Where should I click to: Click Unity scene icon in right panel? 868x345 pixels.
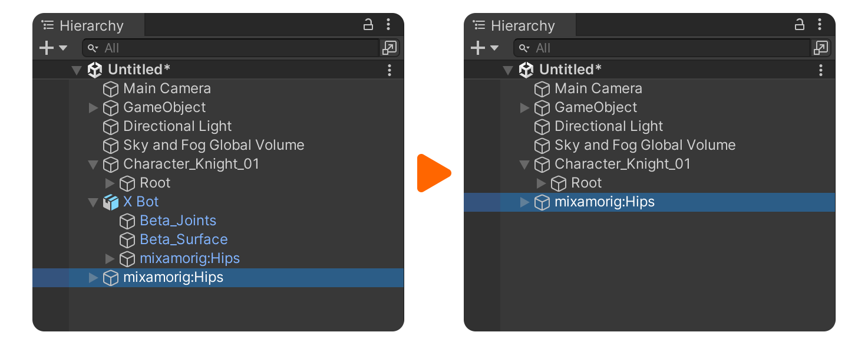(x=526, y=70)
